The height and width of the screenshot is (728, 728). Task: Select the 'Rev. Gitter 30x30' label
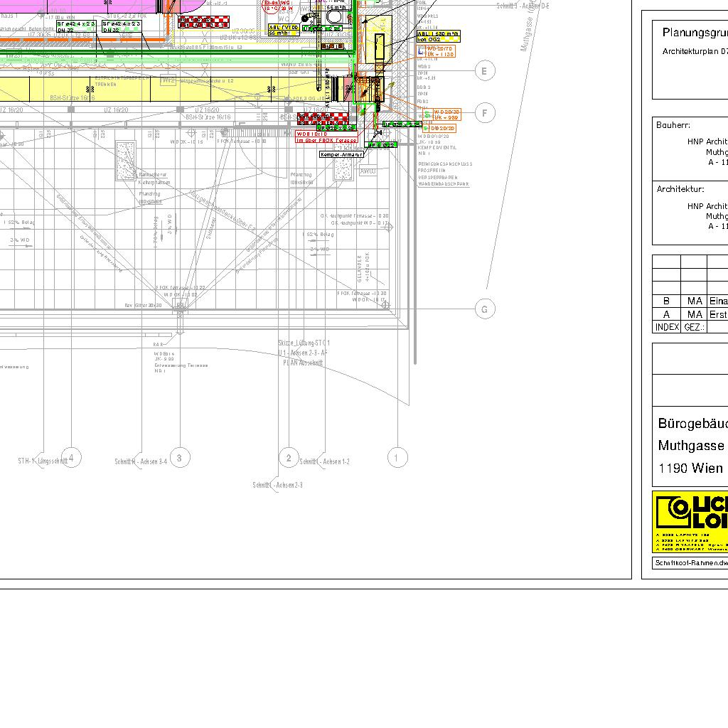[x=143, y=305]
